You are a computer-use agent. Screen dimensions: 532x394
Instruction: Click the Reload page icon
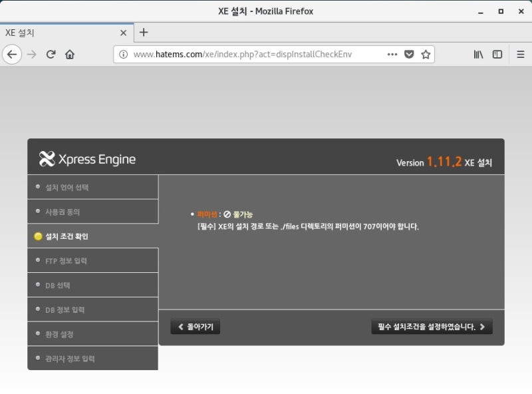pos(51,55)
